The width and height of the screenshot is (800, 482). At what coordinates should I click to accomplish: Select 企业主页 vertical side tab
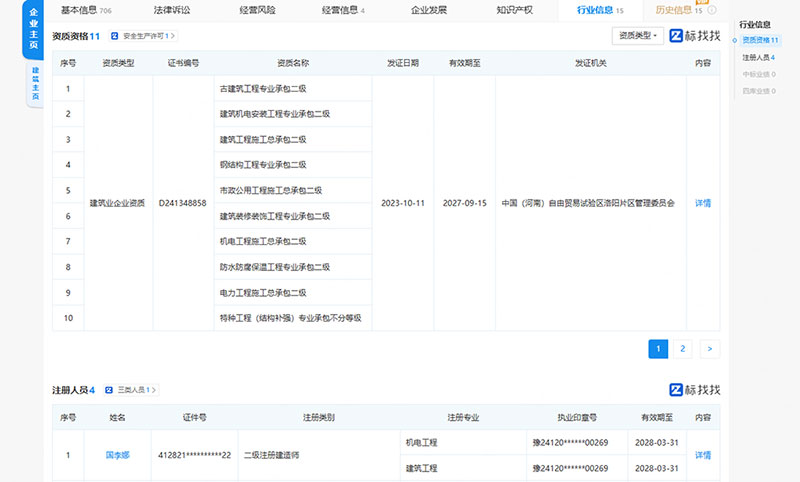click(33, 28)
